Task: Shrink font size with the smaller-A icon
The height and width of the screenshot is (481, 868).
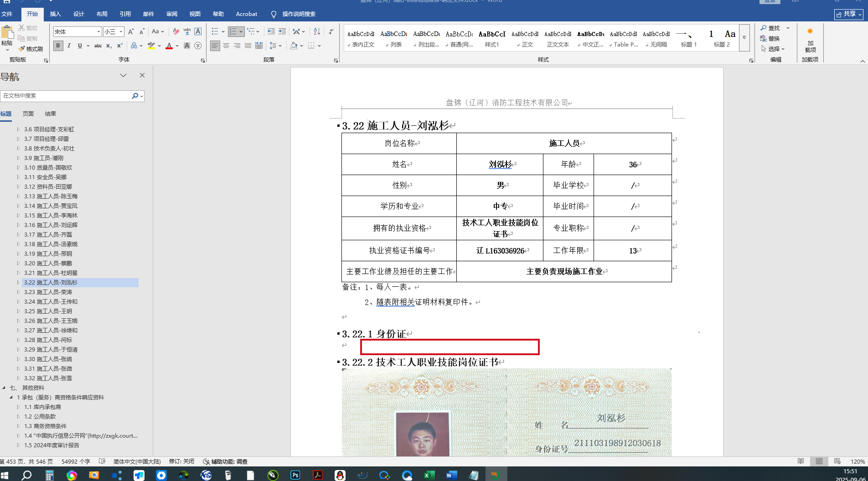Action: click(142, 31)
